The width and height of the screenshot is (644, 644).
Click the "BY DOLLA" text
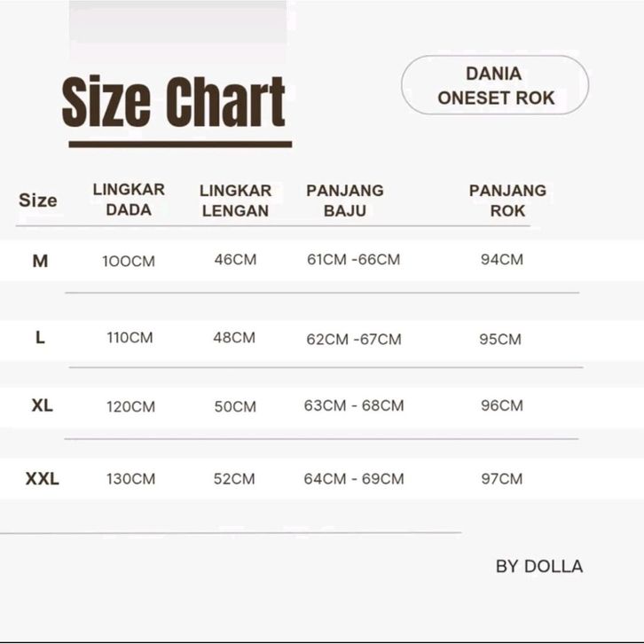[539, 566]
